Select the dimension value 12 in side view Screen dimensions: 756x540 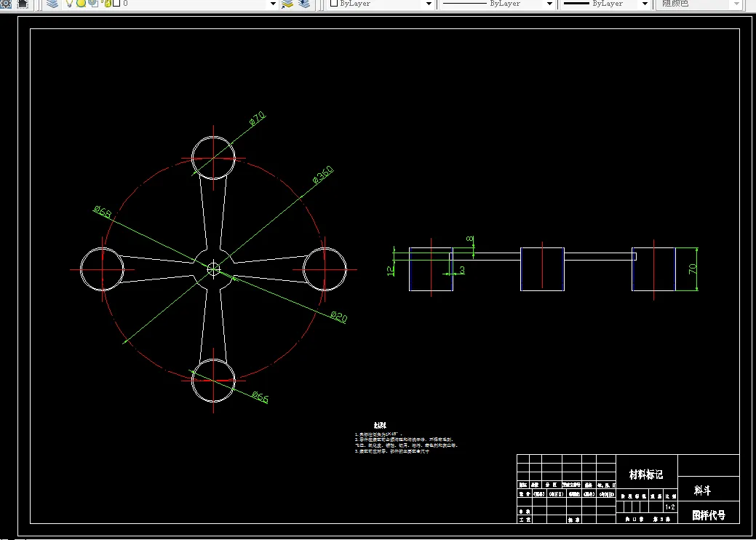391,271
